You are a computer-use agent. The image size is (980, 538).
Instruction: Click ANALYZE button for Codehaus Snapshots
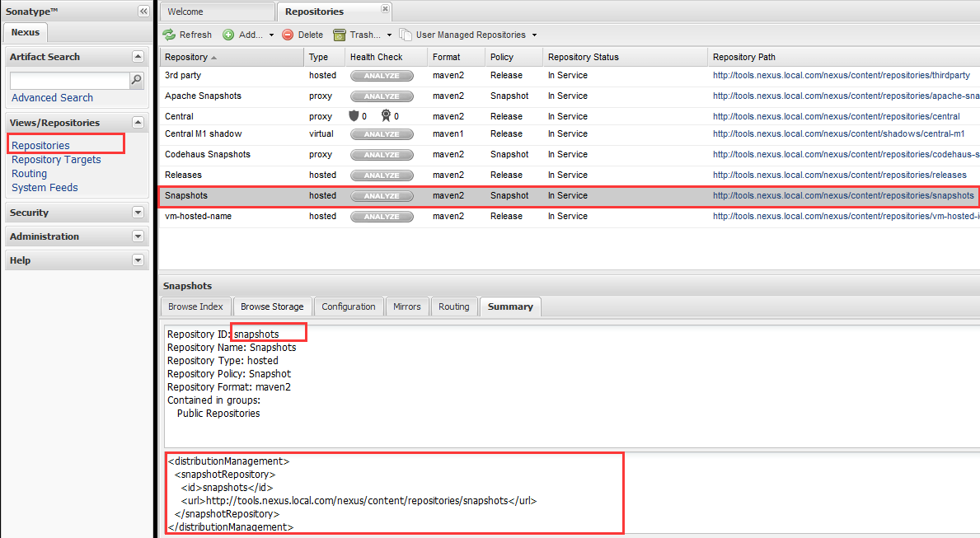point(382,155)
